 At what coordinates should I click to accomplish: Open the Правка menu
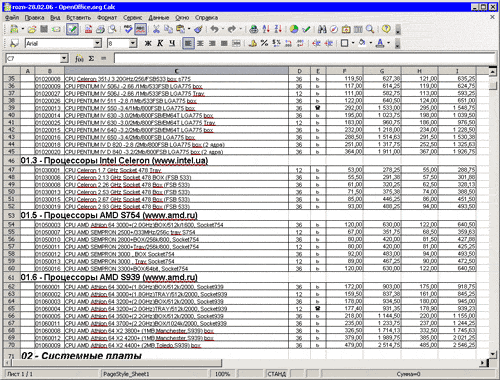pyautogui.click(x=34, y=18)
